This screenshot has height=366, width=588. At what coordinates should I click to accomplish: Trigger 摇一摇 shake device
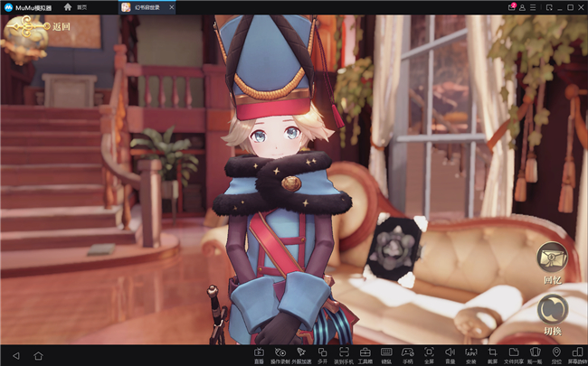point(535,355)
